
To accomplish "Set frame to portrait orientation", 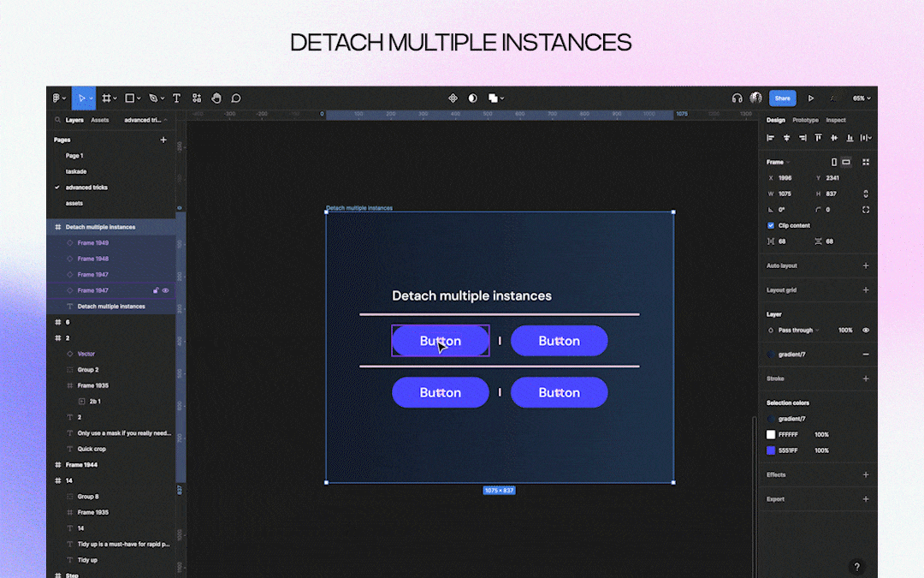I will [834, 162].
